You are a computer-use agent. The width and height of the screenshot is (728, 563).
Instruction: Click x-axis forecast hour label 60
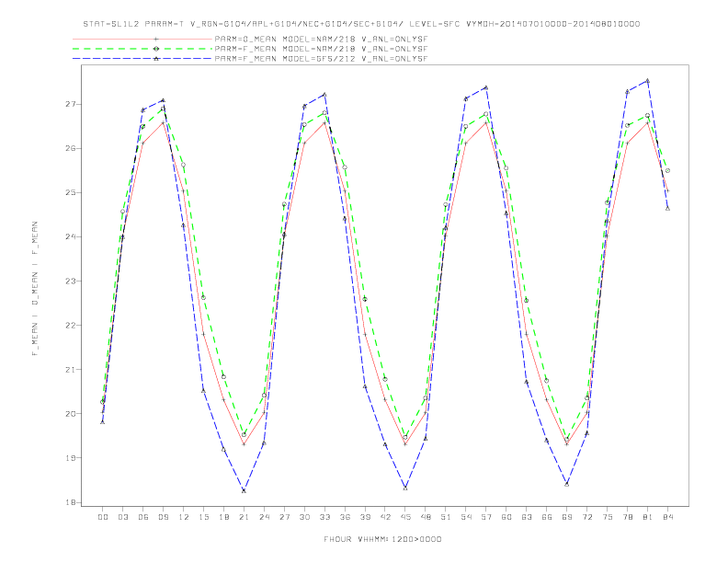click(506, 517)
